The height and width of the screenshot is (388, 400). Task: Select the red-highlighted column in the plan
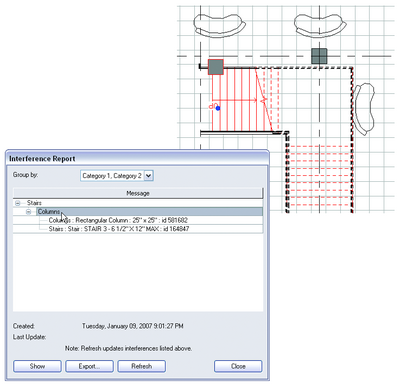(x=216, y=67)
